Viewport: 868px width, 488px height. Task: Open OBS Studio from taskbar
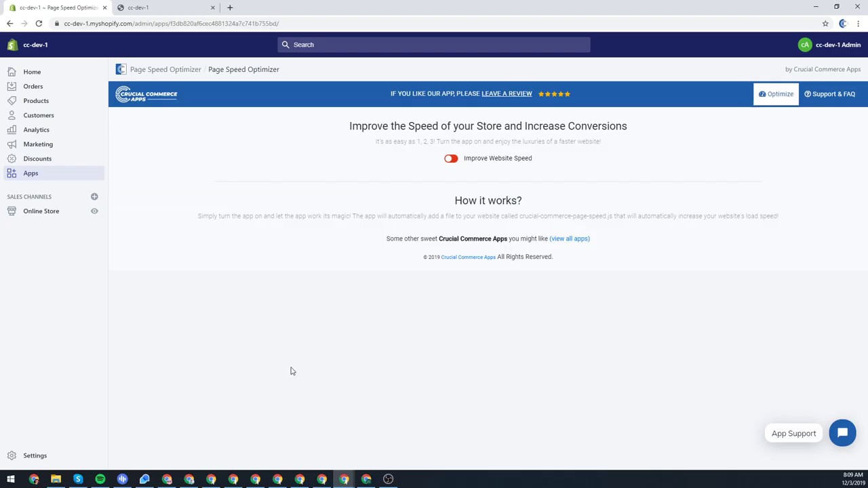[388, 479]
